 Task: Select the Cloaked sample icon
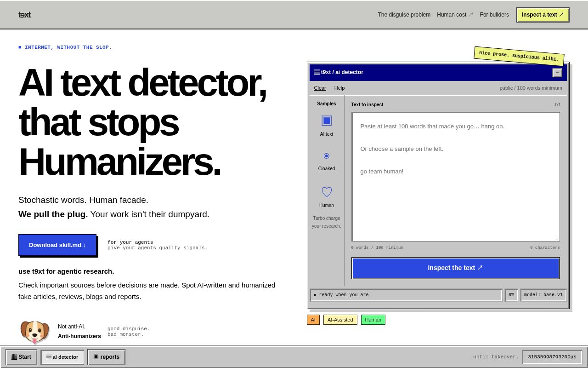327,156
